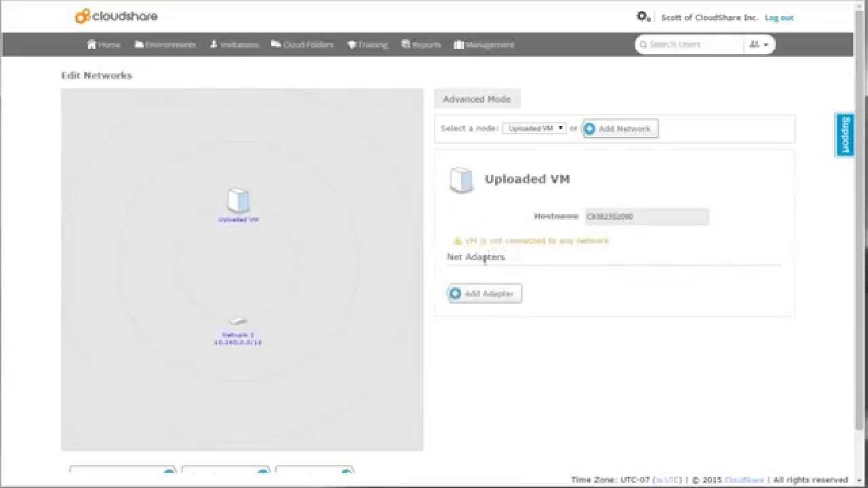Open Cloud Folders menu
868x488 pixels.
click(302, 45)
